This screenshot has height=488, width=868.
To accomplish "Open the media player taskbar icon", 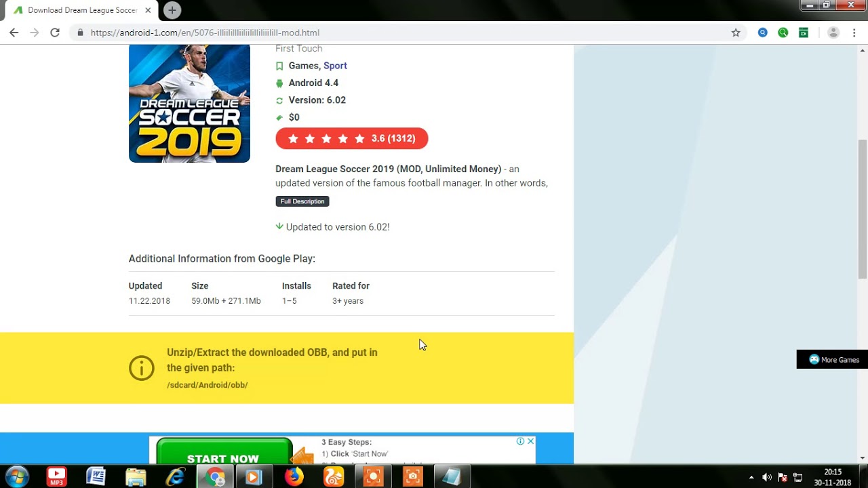I will tap(254, 476).
